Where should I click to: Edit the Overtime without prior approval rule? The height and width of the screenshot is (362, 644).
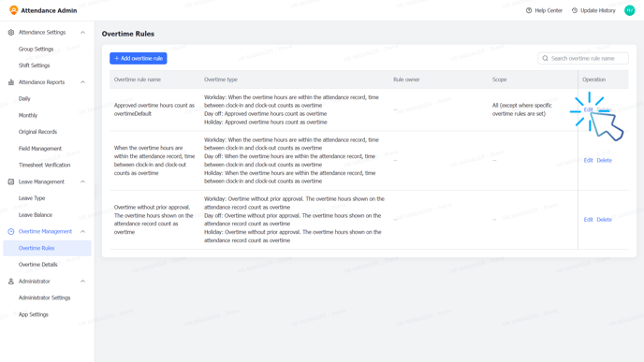[x=588, y=220]
